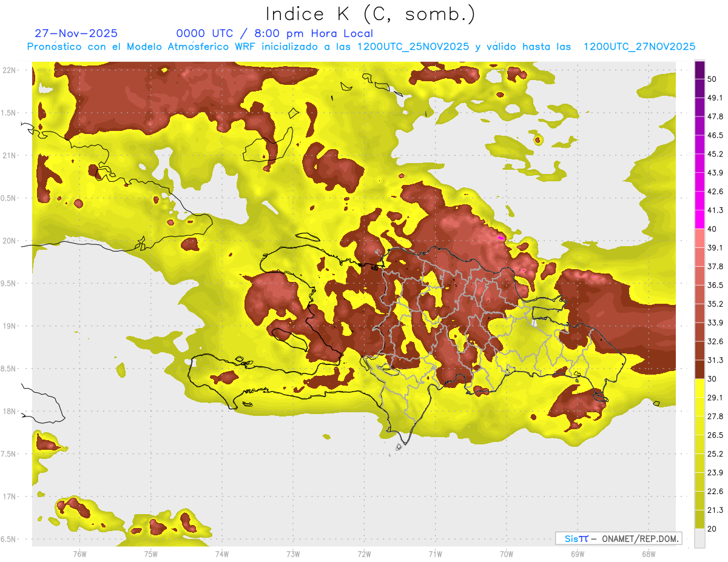
Task: Click the '23.9' colorbar value
Action: [715, 473]
